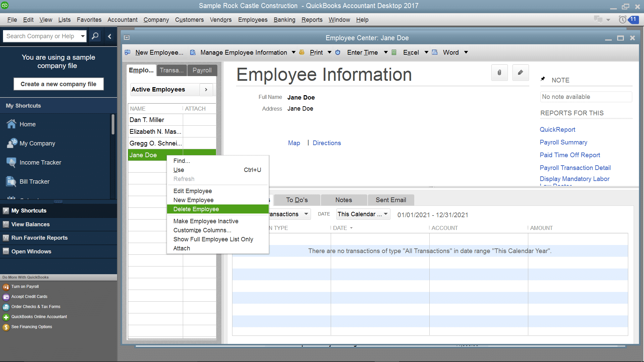Click Create a new company file
Image resolution: width=644 pixels, height=362 pixels.
(58, 84)
